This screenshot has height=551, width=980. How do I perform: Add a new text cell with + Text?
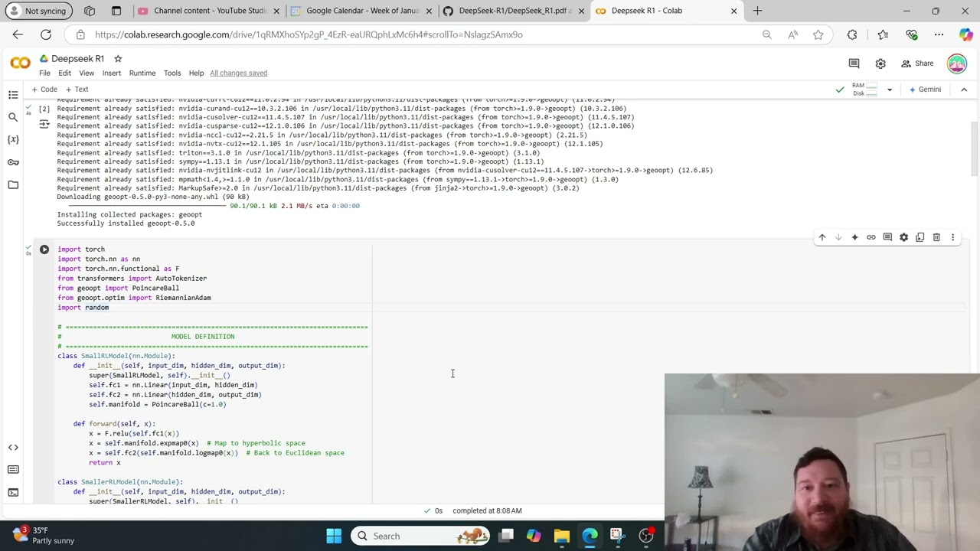(77, 90)
